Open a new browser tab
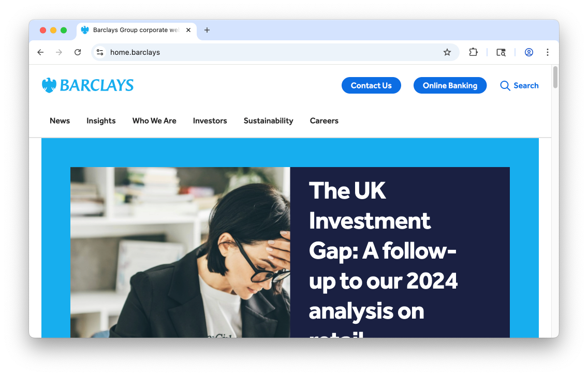The image size is (588, 376). [207, 30]
